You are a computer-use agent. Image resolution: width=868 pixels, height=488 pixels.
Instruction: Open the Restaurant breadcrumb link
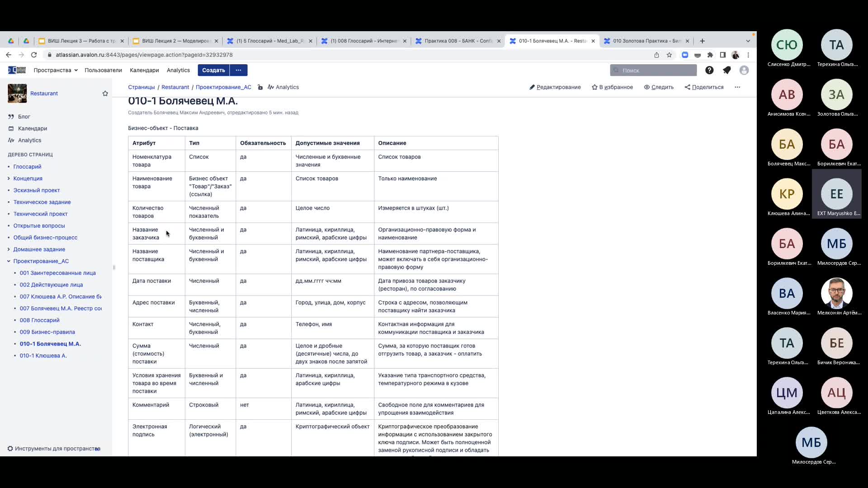tap(175, 87)
